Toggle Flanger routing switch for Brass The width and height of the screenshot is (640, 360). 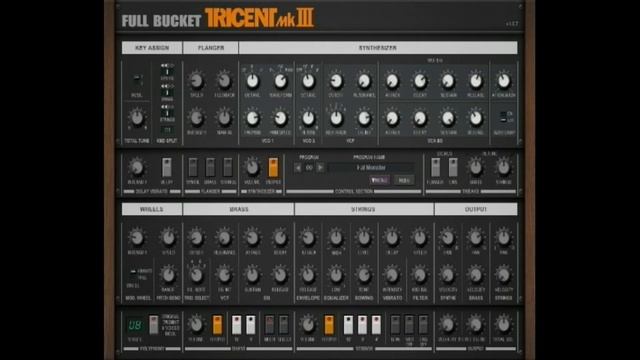pyautogui.click(x=210, y=167)
